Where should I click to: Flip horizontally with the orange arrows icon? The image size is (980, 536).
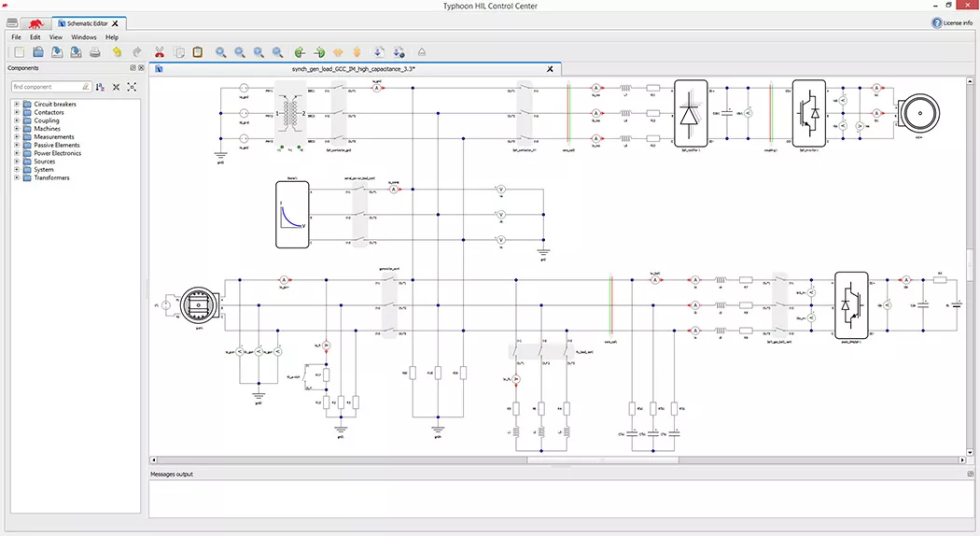(338, 52)
